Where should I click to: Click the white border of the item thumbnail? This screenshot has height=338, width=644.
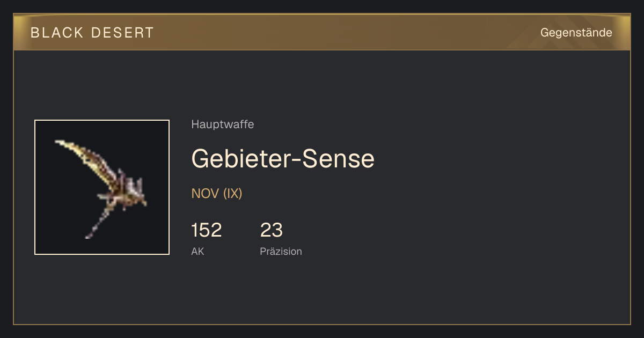[x=102, y=120]
